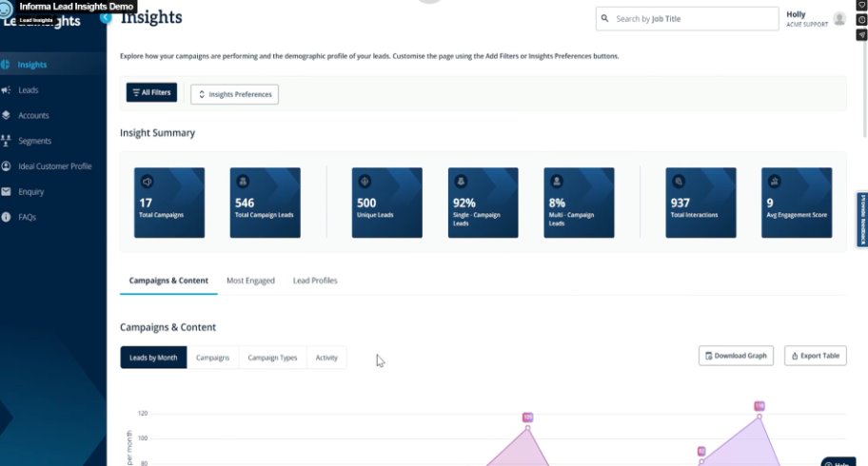Click the heart icon at top right
This screenshot has width=868, height=466.
(x=861, y=6)
